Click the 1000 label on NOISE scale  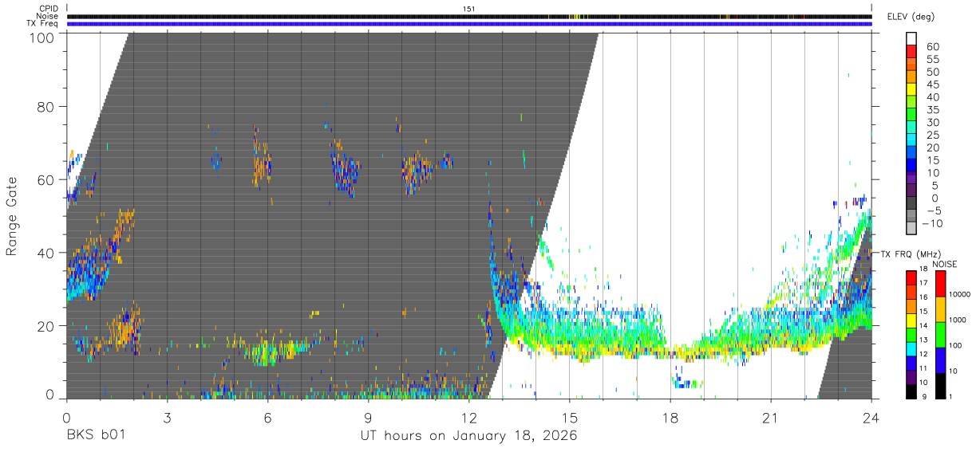[x=959, y=320]
